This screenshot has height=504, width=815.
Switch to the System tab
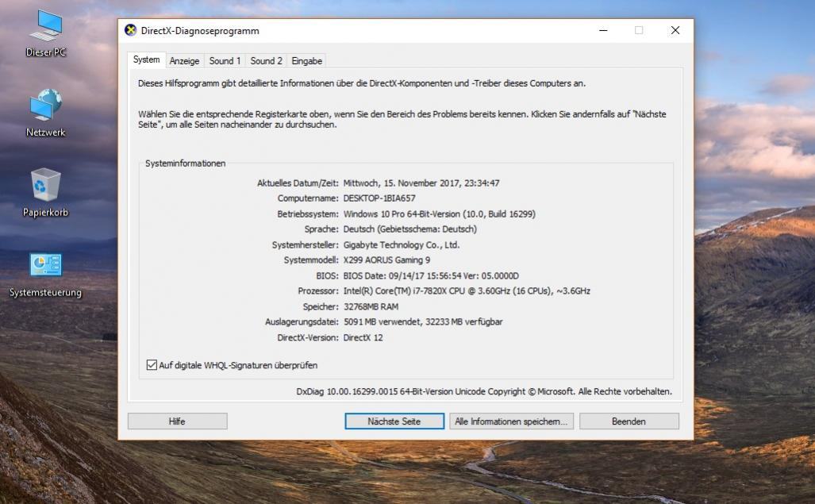(147, 60)
